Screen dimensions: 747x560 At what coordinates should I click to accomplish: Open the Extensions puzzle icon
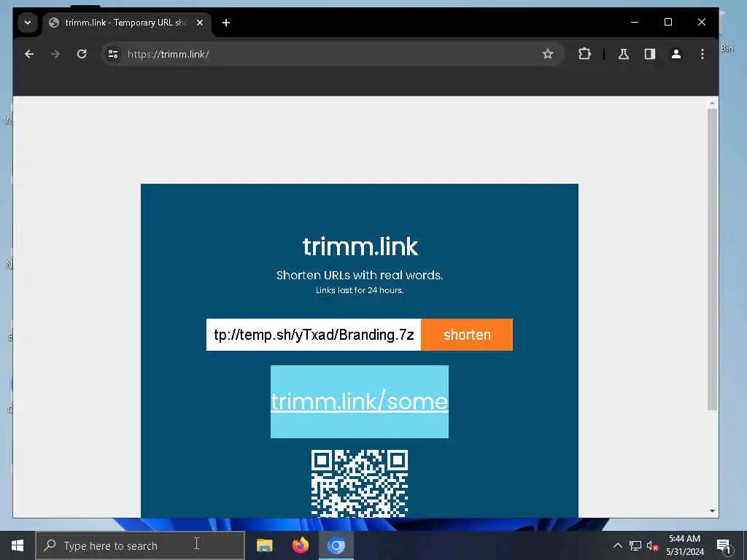[584, 54]
